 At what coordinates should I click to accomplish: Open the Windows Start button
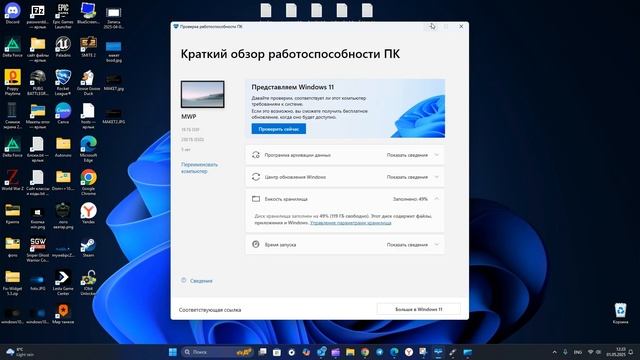point(173,352)
